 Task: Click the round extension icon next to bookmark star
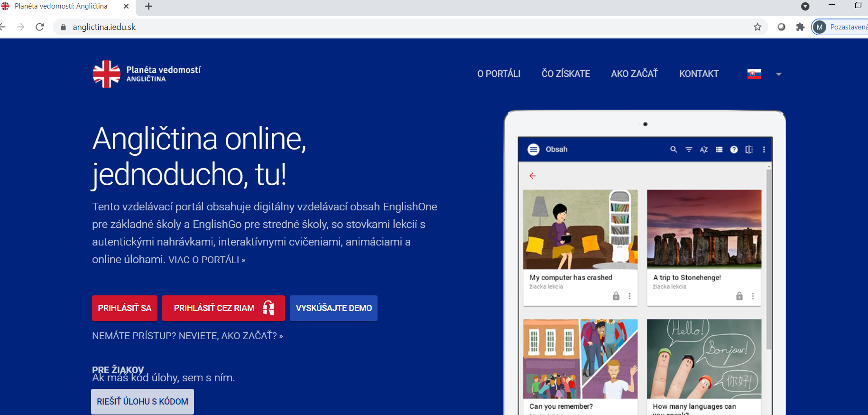[781, 27]
